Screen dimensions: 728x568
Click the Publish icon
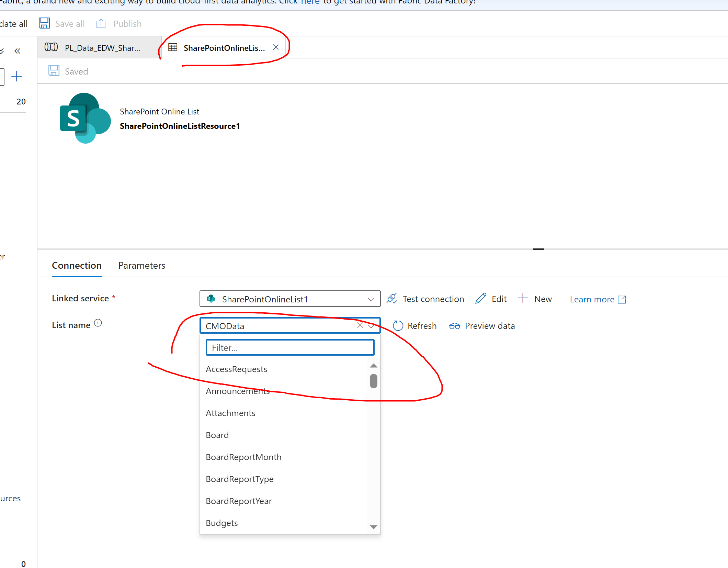(x=100, y=23)
